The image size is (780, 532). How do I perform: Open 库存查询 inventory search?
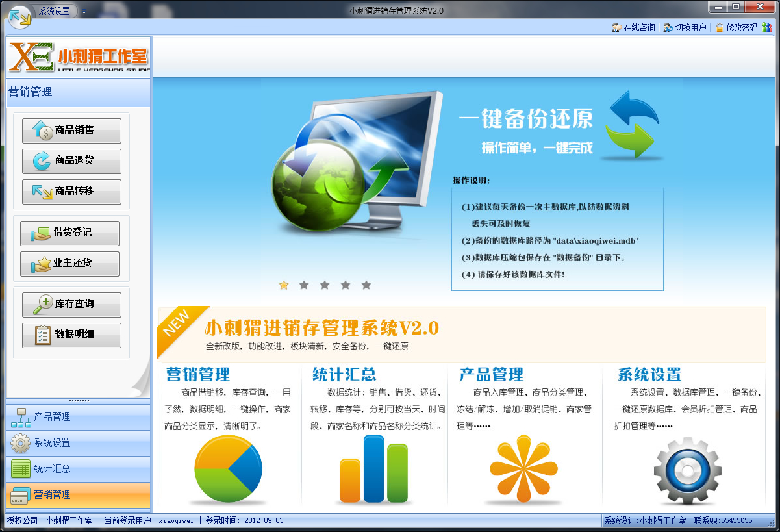tap(71, 305)
